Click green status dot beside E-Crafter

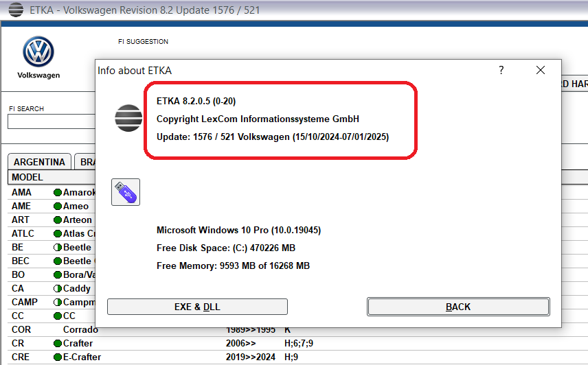pyautogui.click(x=58, y=357)
